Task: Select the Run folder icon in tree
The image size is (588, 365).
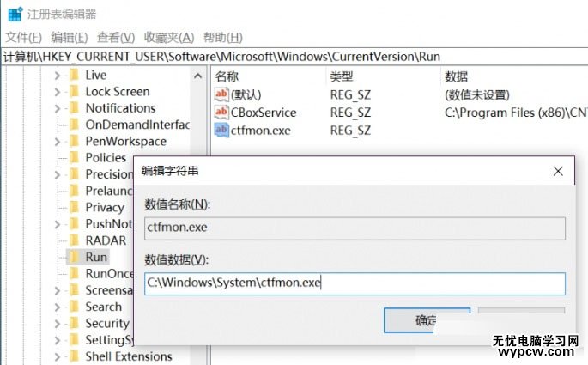Action: (74, 257)
